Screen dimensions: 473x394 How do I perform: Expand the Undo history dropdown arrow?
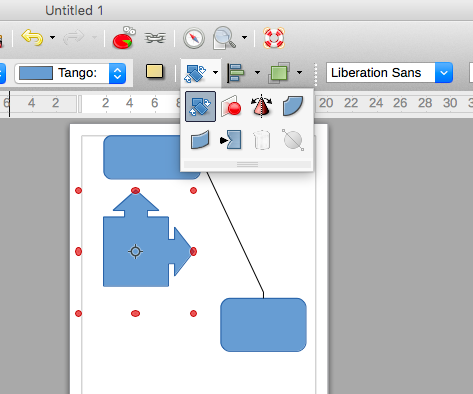pos(52,37)
